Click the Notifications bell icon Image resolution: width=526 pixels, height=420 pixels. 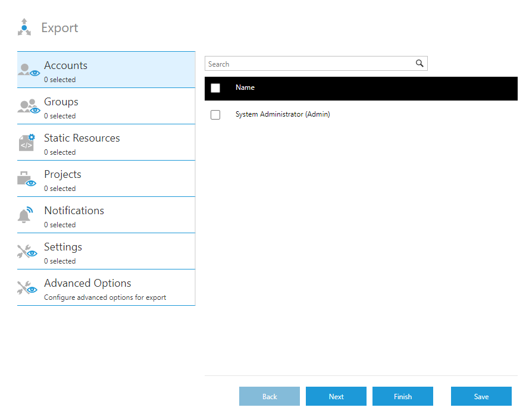point(26,215)
